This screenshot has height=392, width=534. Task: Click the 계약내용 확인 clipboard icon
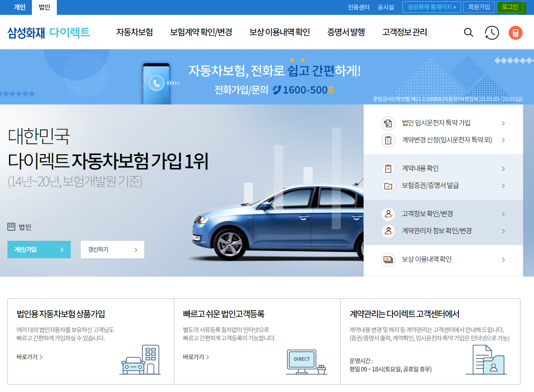(388, 169)
